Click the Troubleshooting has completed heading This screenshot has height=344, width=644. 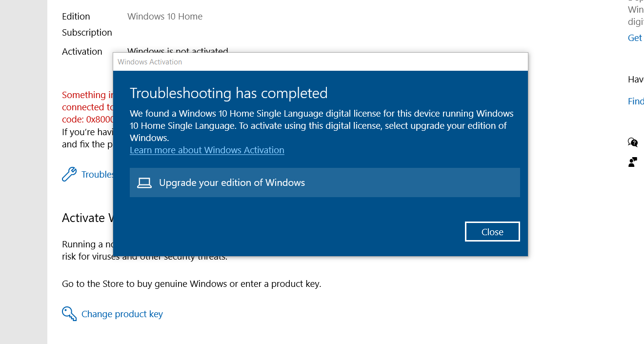coord(229,93)
